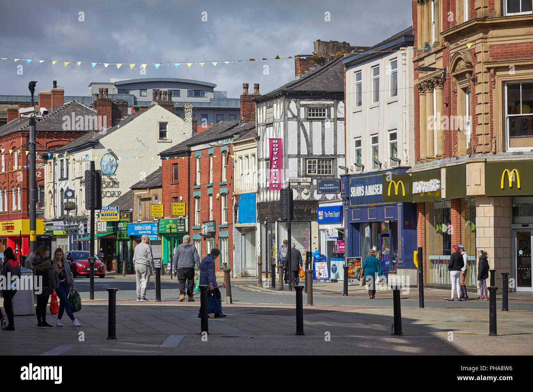Click the SHAWS AMUSEMENTS hanging sign
This screenshot has height=392, width=533.
[328, 187]
